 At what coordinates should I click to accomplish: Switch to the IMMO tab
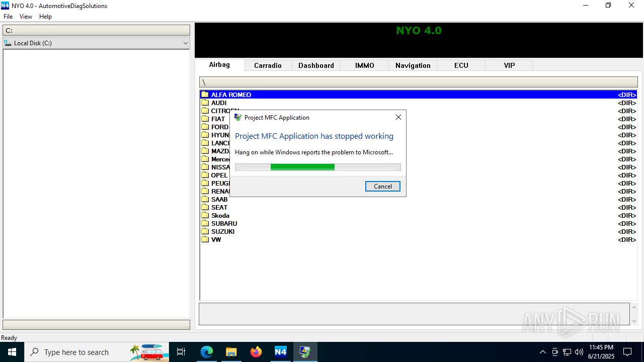pos(365,65)
